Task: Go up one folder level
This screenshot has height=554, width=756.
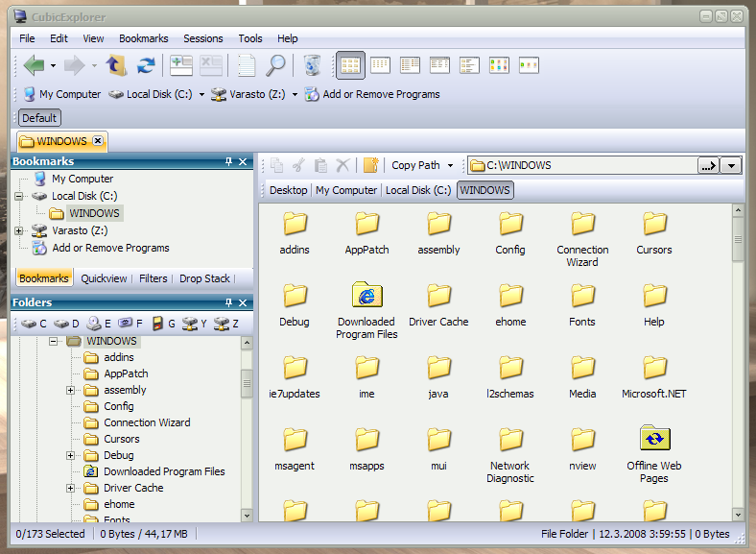Action: coord(116,65)
